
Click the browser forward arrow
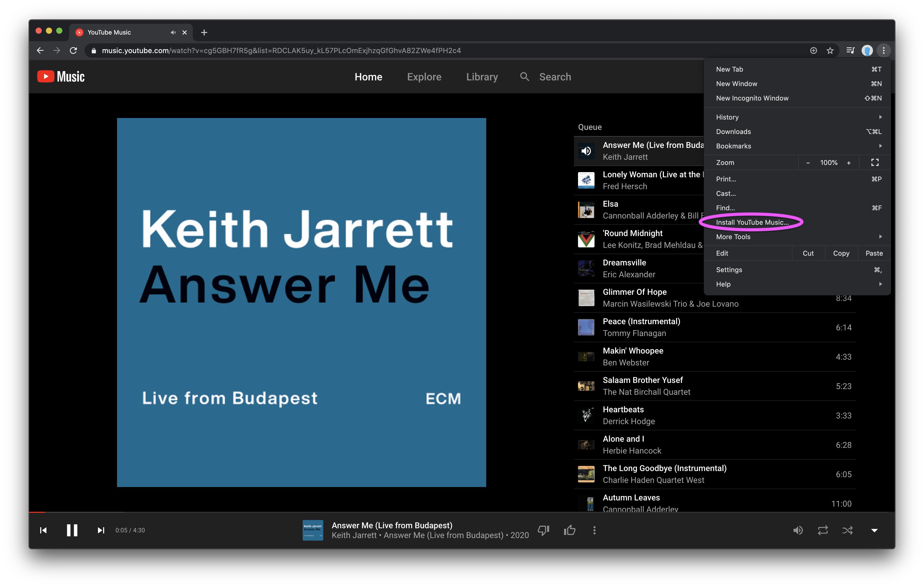coord(57,51)
